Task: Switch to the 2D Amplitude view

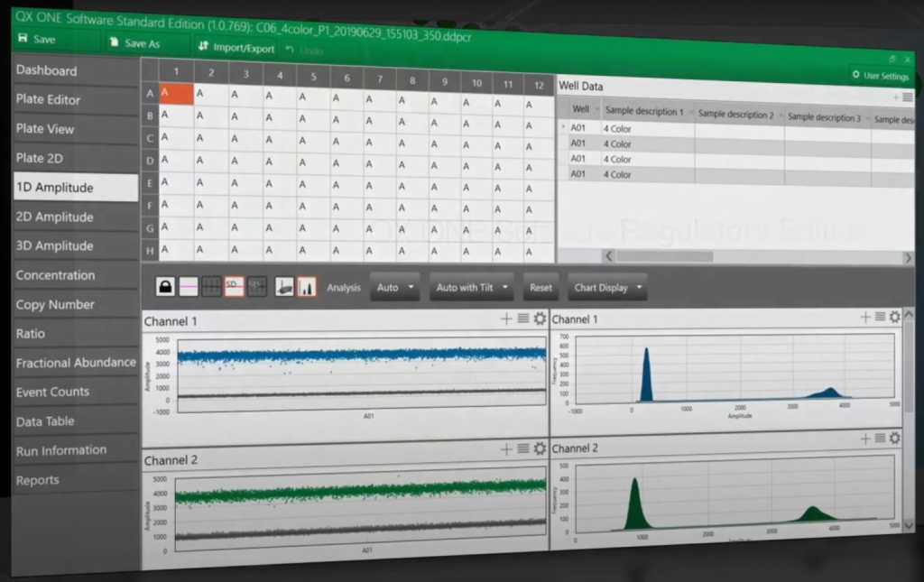Action: click(55, 217)
